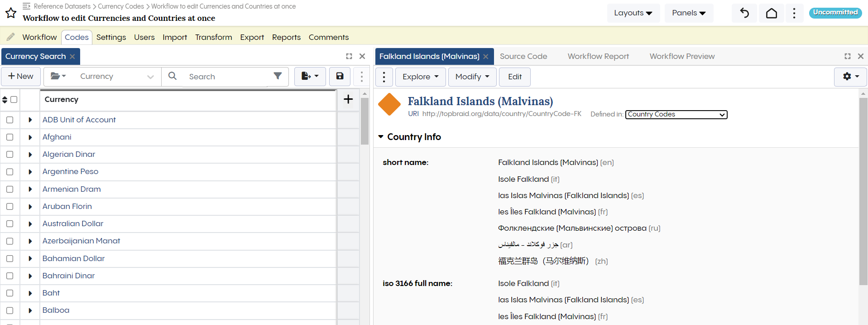Expand the Argentine Peso row
The width and height of the screenshot is (868, 325).
pyautogui.click(x=30, y=172)
